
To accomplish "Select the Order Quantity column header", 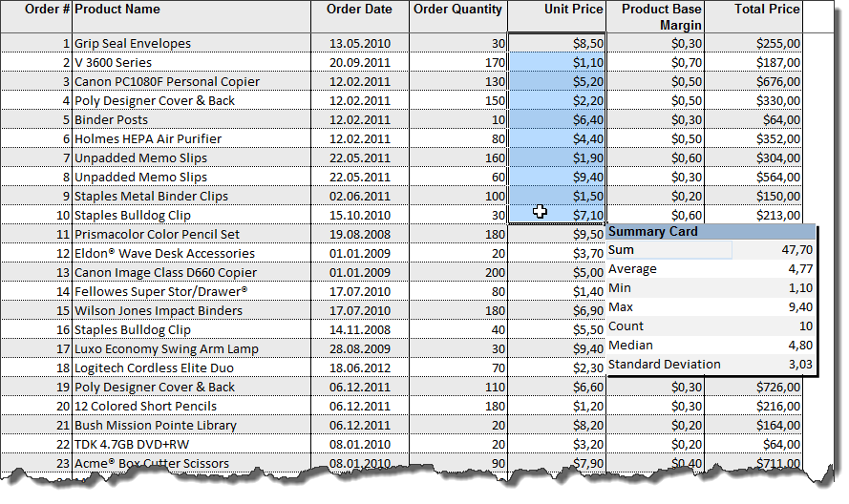I will pyautogui.click(x=458, y=16).
